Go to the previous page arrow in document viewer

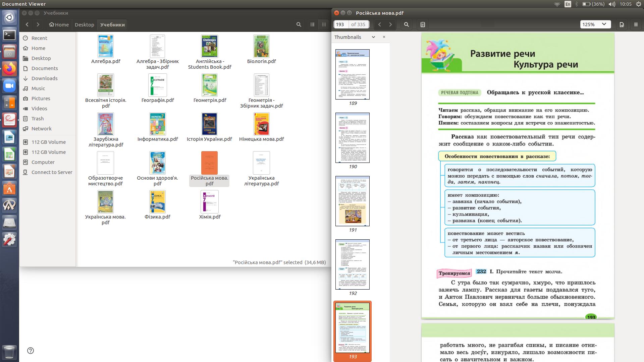tap(380, 24)
